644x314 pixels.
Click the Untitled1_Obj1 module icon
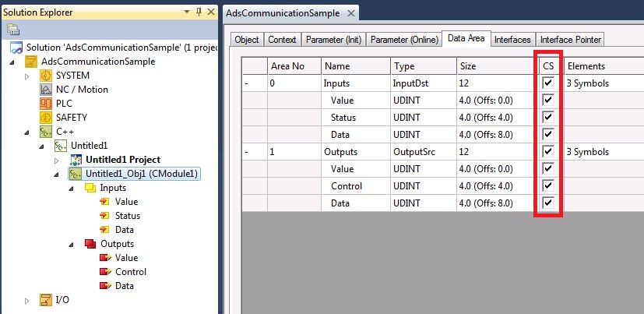click(x=76, y=174)
